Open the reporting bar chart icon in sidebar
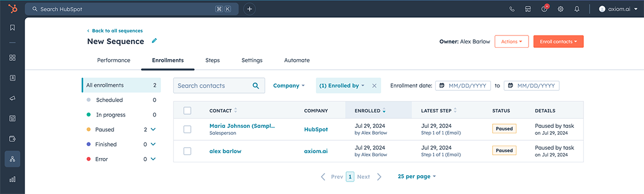The image size is (644, 194). (12, 179)
